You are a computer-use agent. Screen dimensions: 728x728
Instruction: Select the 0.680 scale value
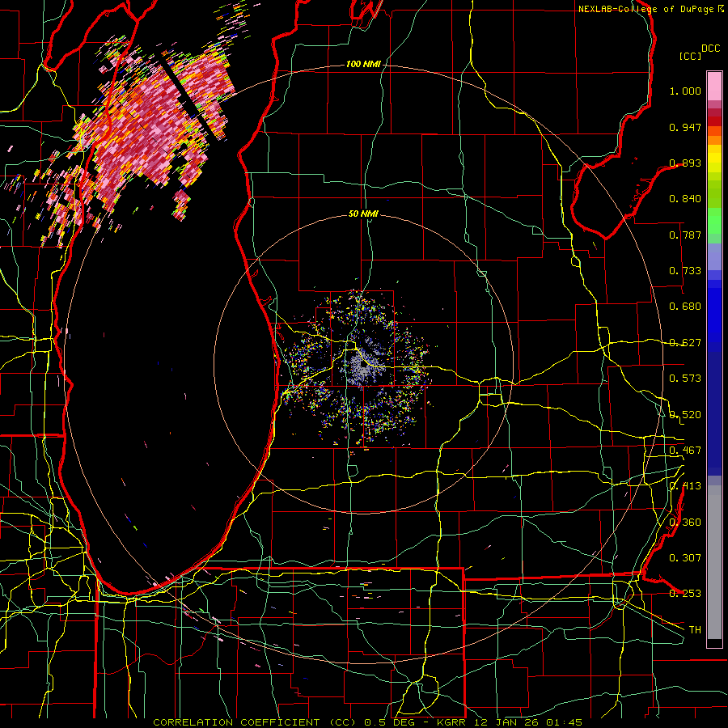(x=685, y=307)
